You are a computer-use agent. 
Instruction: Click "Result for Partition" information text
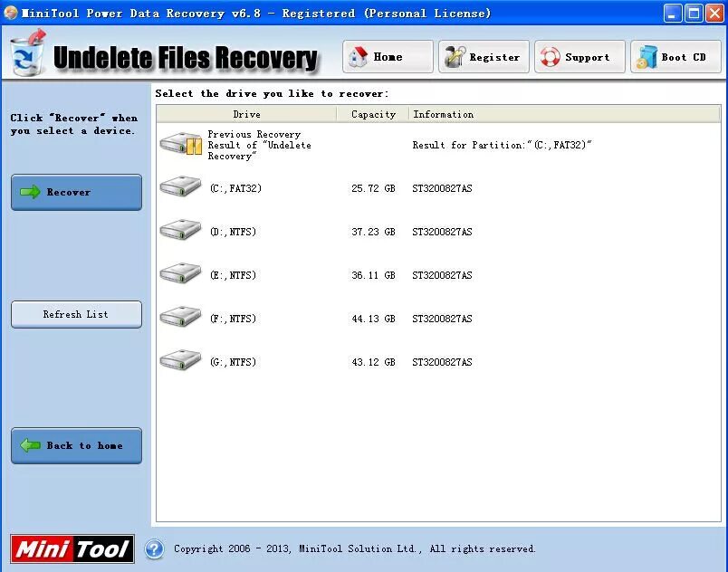[502, 145]
